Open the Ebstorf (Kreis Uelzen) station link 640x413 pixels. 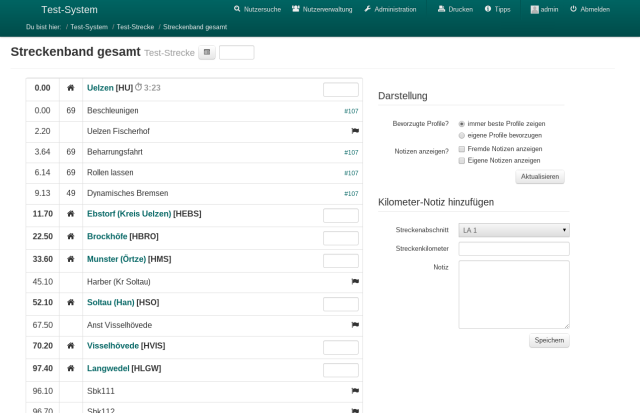(x=129, y=214)
